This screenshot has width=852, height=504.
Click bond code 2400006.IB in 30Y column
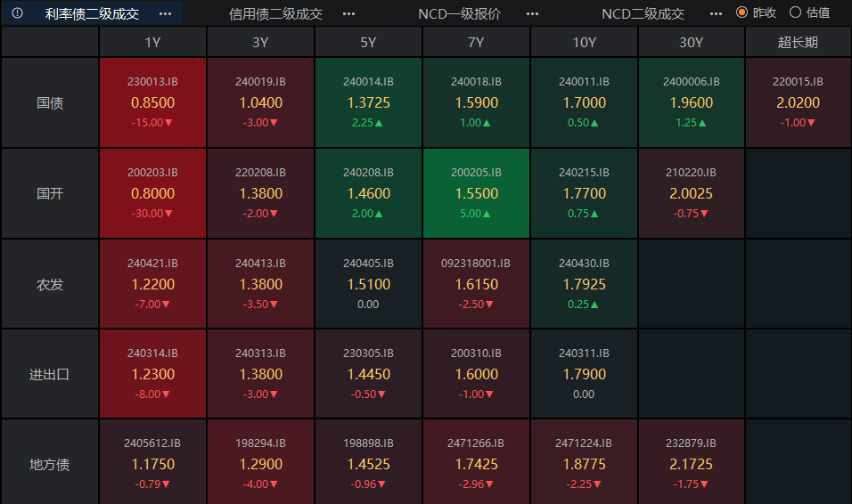pyautogui.click(x=691, y=81)
